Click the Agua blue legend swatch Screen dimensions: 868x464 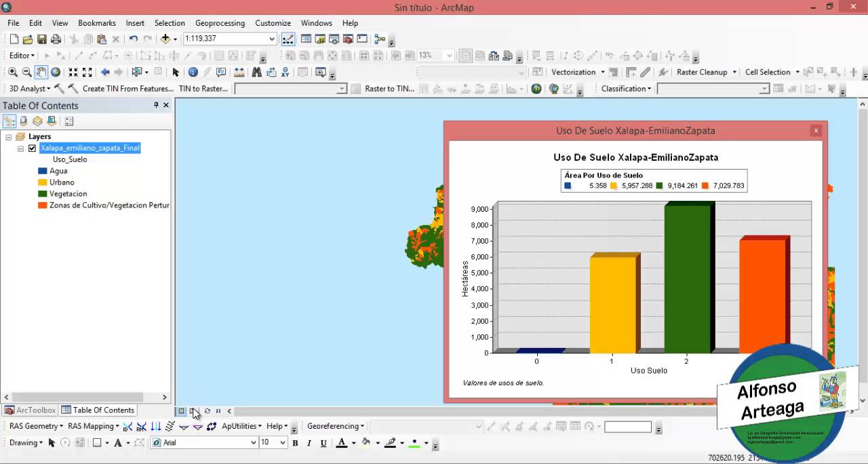tap(43, 171)
